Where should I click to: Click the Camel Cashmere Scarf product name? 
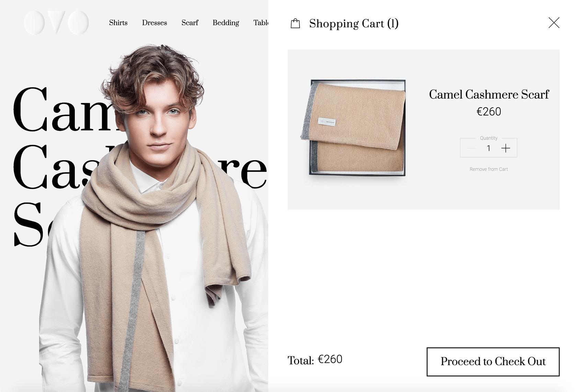pyautogui.click(x=489, y=94)
